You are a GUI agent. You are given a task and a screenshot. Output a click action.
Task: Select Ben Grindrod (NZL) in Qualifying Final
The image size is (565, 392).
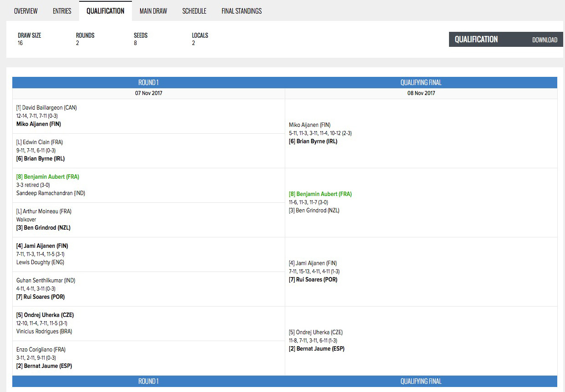pos(317,211)
